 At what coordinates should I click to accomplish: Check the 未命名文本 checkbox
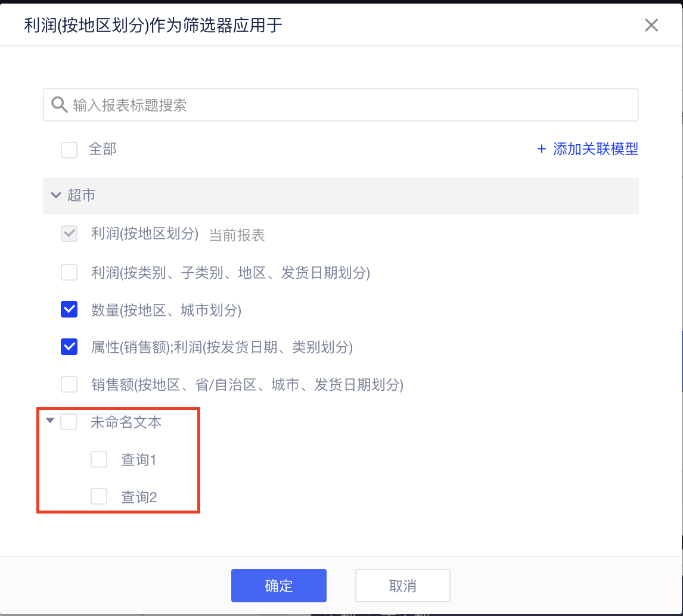[69, 422]
